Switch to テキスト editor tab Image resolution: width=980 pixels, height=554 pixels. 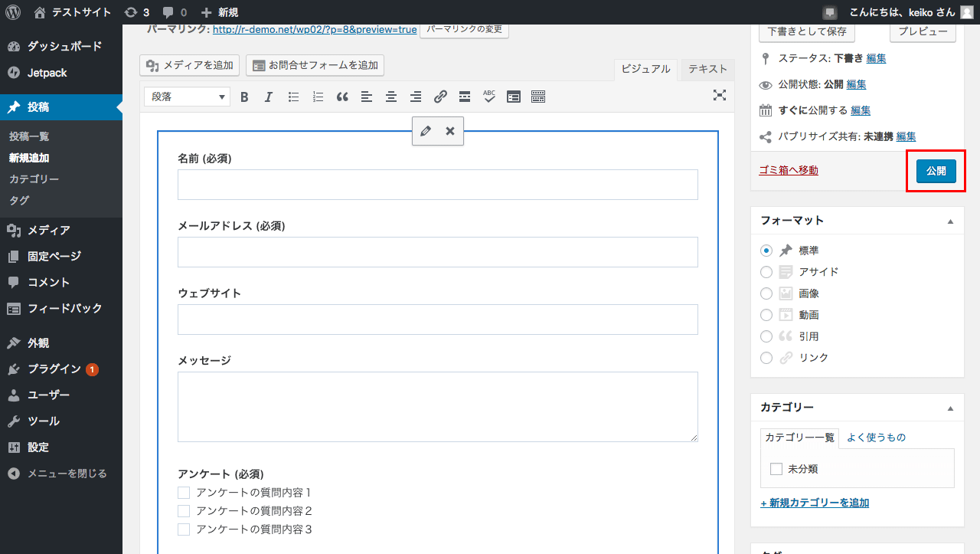coord(707,69)
